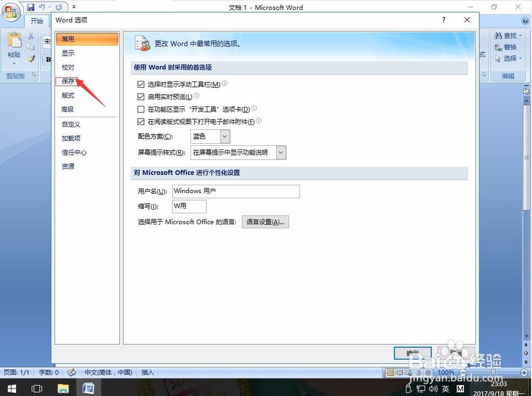This screenshot has height=396, width=532.
Task: Click the zoom out minus button
Action: pyautogui.click(x=463, y=372)
